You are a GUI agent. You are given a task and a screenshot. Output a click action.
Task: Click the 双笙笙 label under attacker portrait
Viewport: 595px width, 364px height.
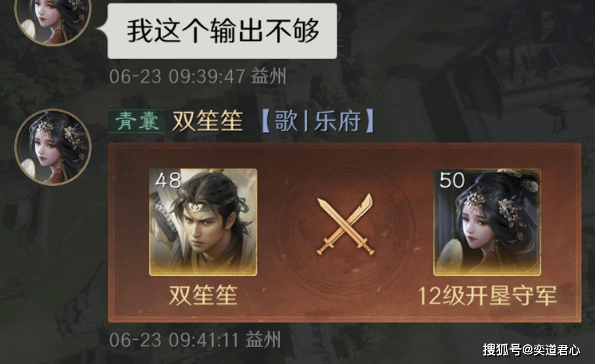[x=203, y=295]
